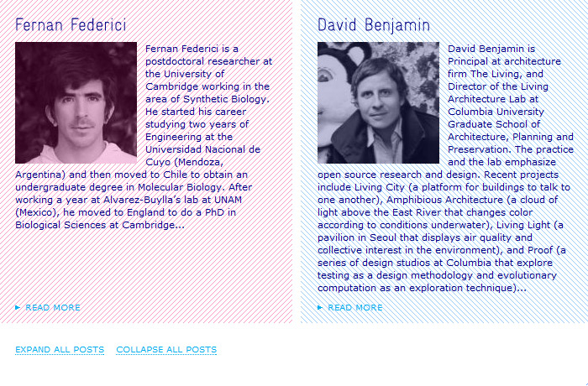This screenshot has height=386, width=588.
Task: Click 'Architecture, Planning and Preservation' text
Action: pyautogui.click(x=511, y=137)
